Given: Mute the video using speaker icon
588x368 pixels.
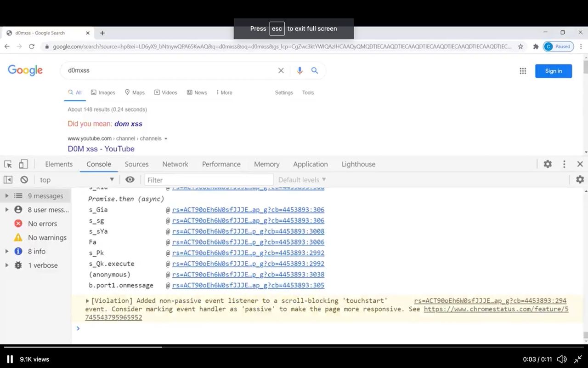Looking at the screenshot, I should [x=561, y=359].
